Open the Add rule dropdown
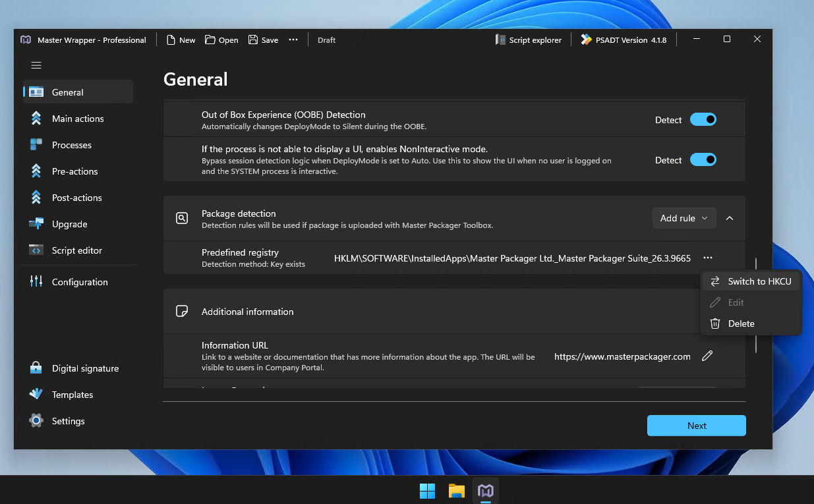 [x=684, y=218]
